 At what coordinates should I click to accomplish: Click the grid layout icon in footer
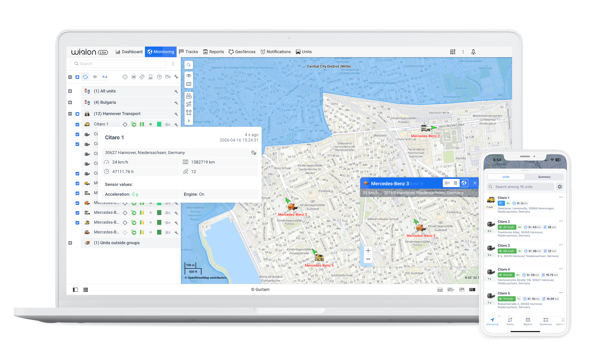(x=86, y=290)
